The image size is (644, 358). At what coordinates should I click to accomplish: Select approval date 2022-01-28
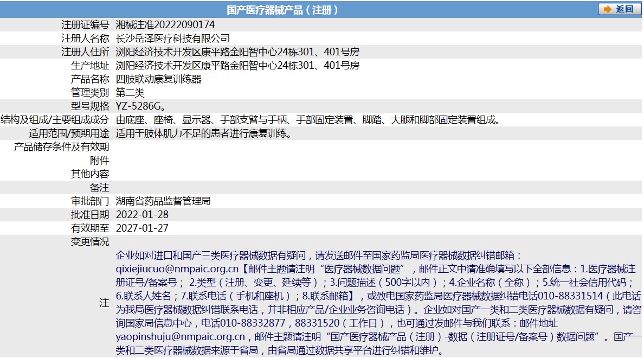tap(142, 215)
